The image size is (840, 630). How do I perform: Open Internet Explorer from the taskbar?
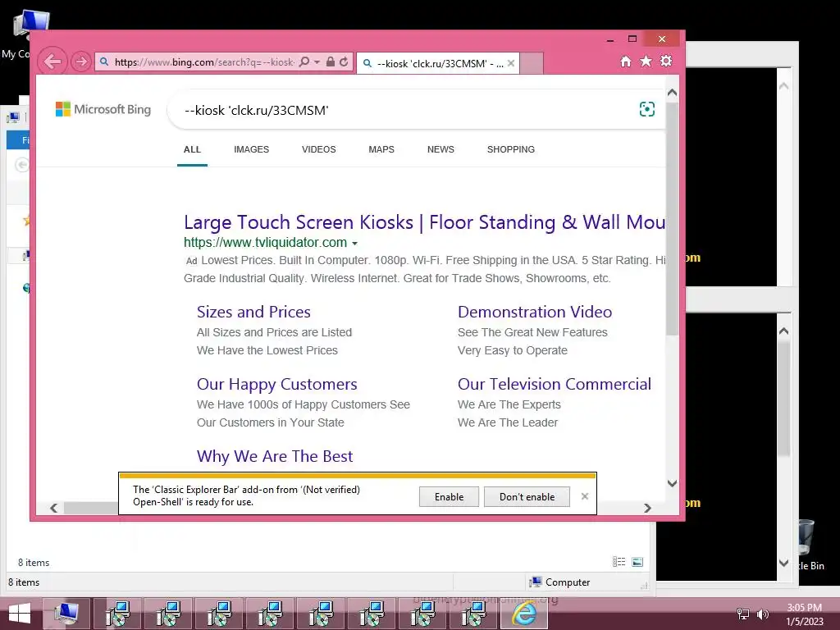(524, 614)
